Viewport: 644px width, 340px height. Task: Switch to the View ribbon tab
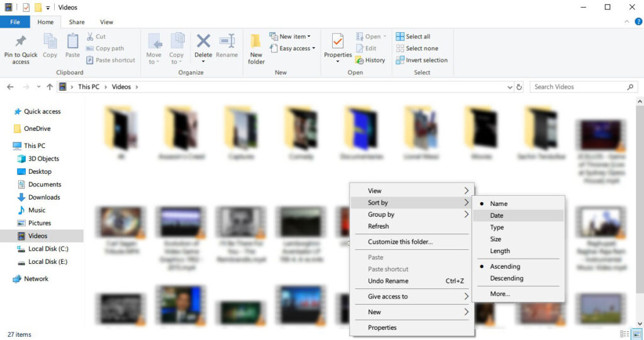coord(106,22)
